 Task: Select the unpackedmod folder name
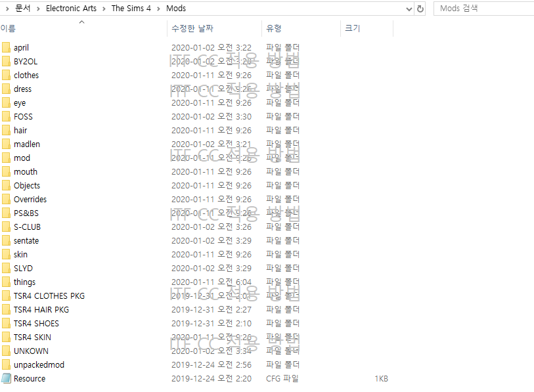[39, 365]
